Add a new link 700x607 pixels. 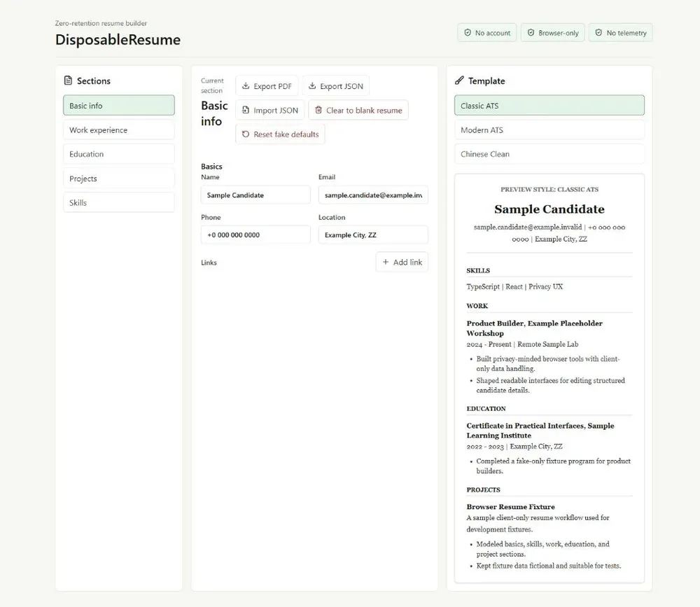[402, 262]
